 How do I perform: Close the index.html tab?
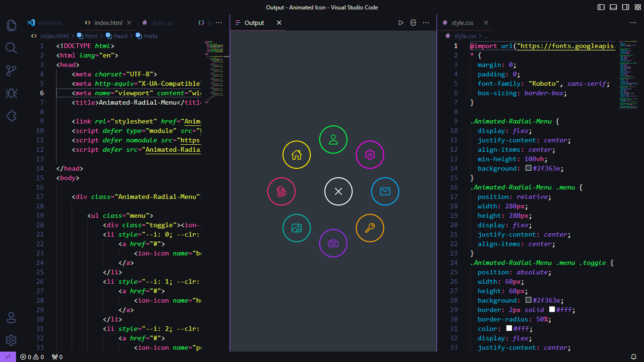point(129,23)
